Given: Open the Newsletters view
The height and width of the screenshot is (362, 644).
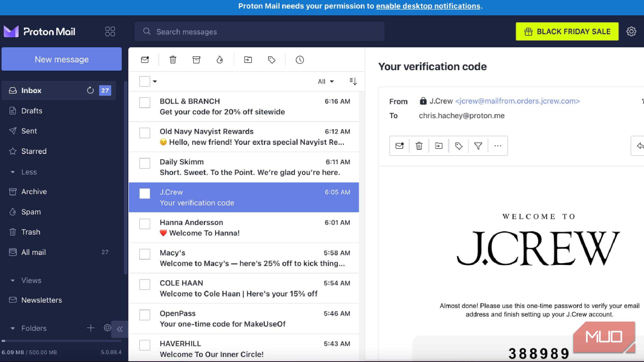Looking at the screenshot, I should (x=59, y=300).
